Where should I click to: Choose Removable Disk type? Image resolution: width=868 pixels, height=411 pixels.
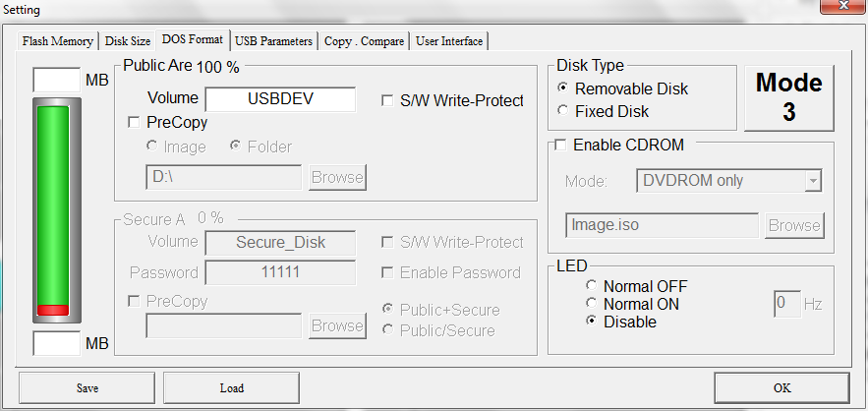pos(562,88)
